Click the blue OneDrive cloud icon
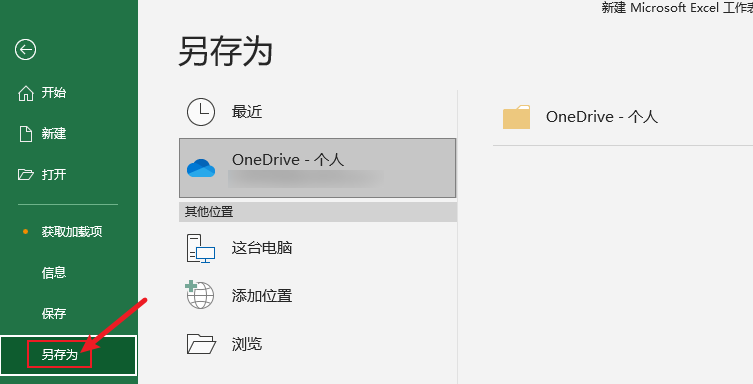753x384 pixels. [x=201, y=168]
